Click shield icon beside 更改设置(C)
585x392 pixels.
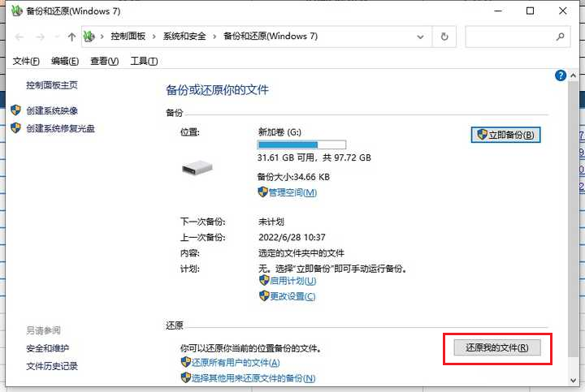click(x=264, y=296)
